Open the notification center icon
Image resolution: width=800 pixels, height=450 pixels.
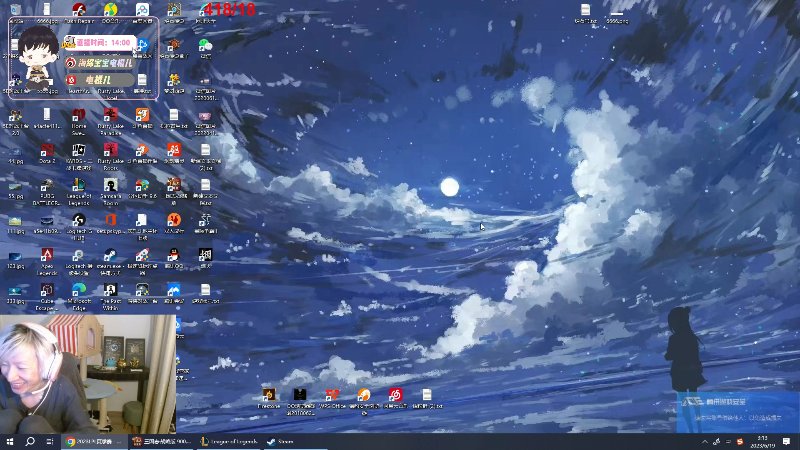pos(786,442)
